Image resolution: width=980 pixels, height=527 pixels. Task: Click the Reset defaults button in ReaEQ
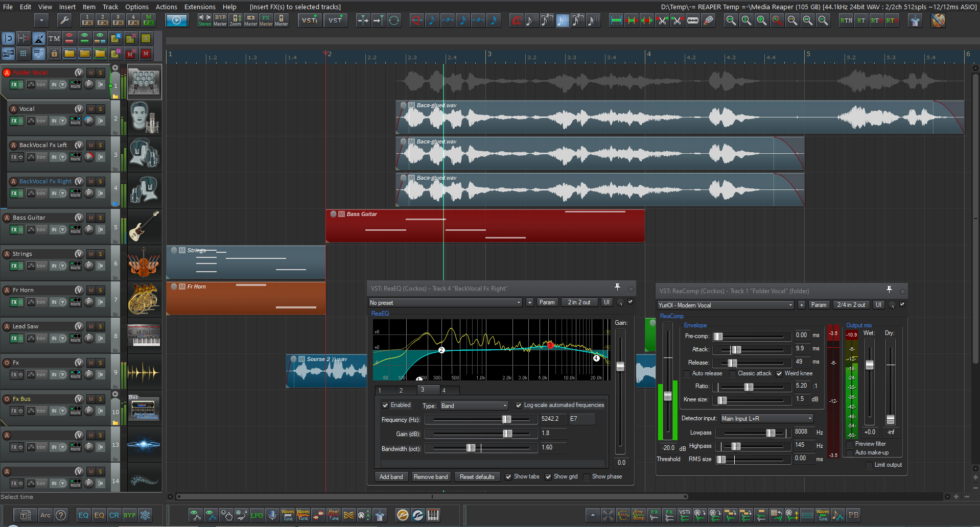[477, 477]
